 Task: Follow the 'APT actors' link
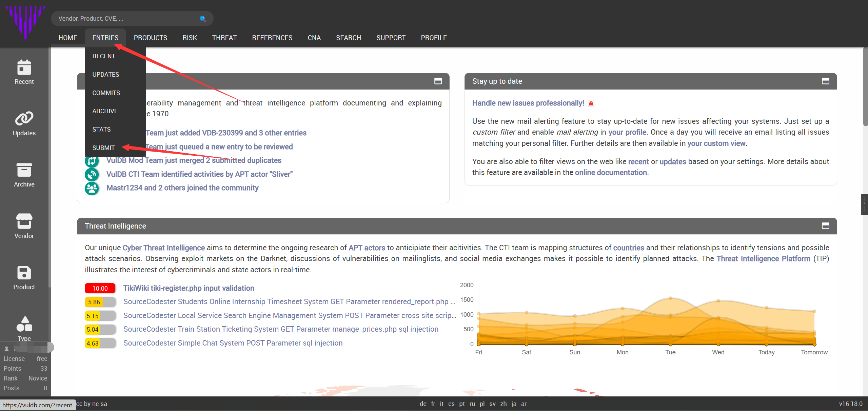pyautogui.click(x=367, y=248)
